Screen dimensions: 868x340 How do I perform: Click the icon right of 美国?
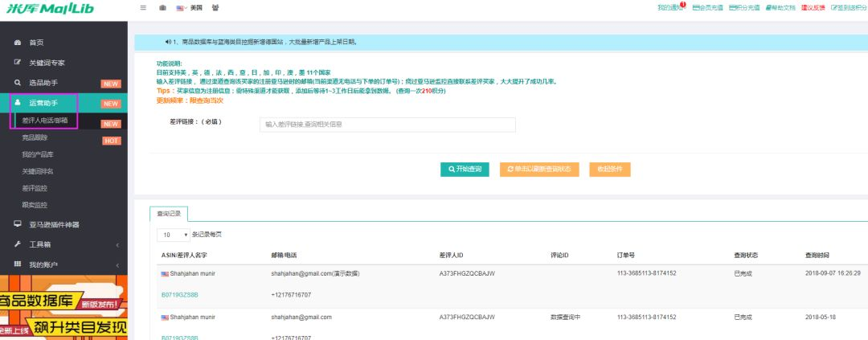[x=215, y=8]
